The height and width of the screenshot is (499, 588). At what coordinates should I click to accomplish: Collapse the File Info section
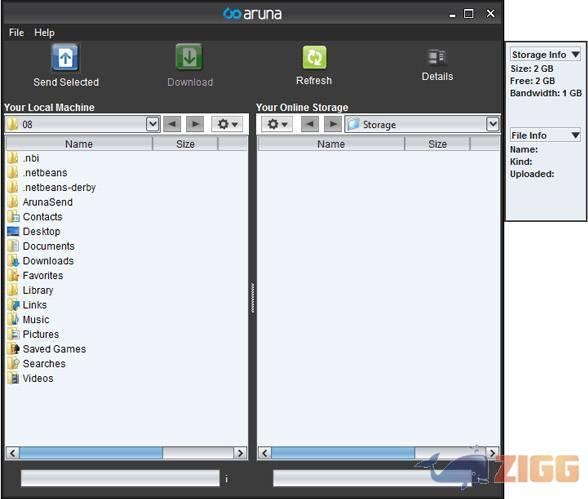click(x=575, y=135)
